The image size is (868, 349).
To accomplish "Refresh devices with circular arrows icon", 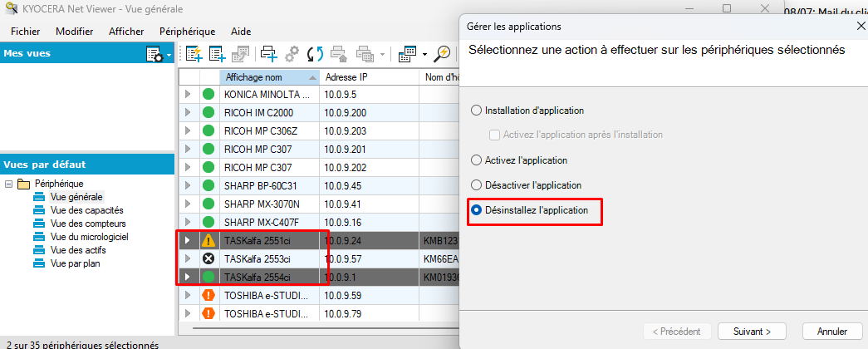I will [x=315, y=54].
